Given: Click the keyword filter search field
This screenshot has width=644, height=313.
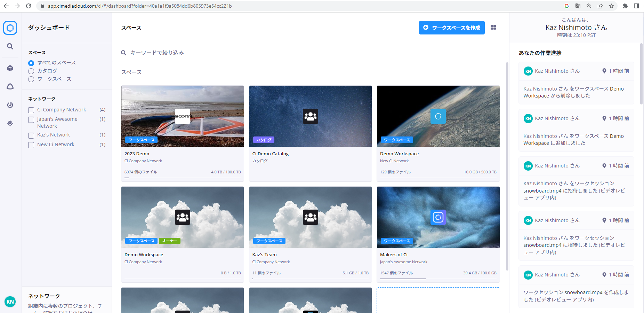Looking at the screenshot, I should (x=311, y=53).
